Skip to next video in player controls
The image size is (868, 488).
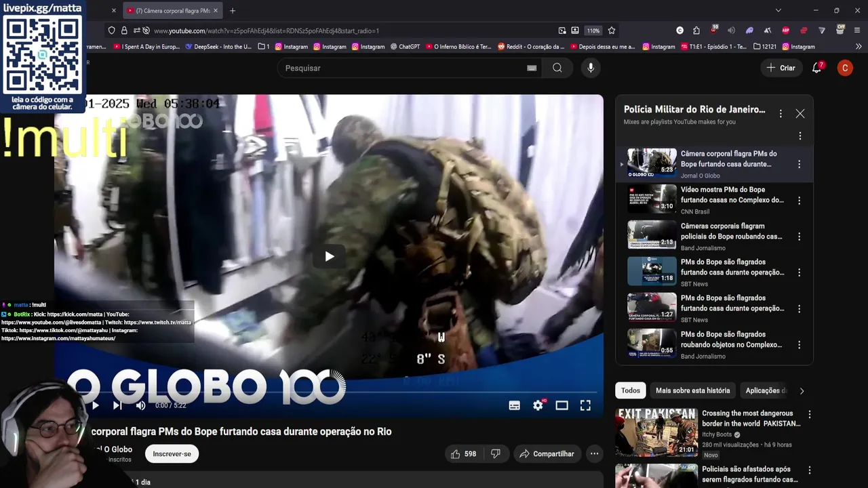tap(117, 405)
